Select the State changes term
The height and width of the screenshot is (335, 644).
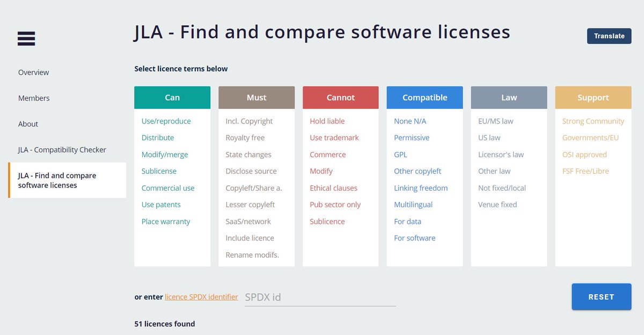click(248, 155)
